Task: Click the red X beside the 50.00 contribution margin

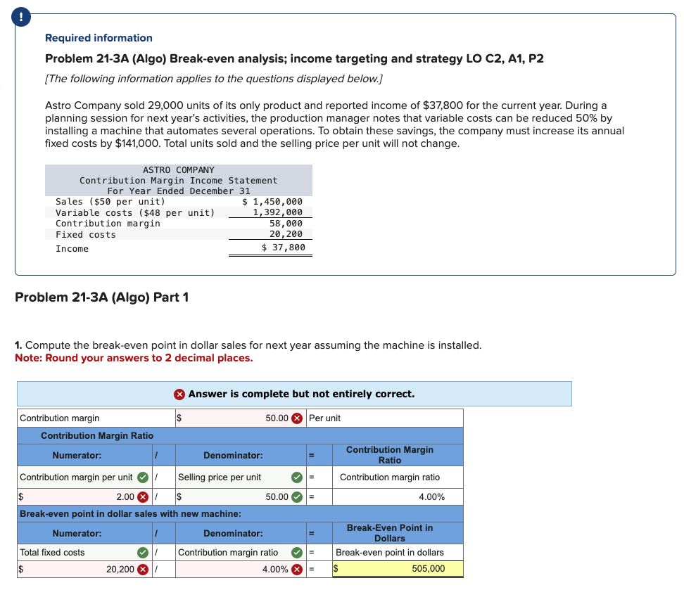Action: [296, 418]
